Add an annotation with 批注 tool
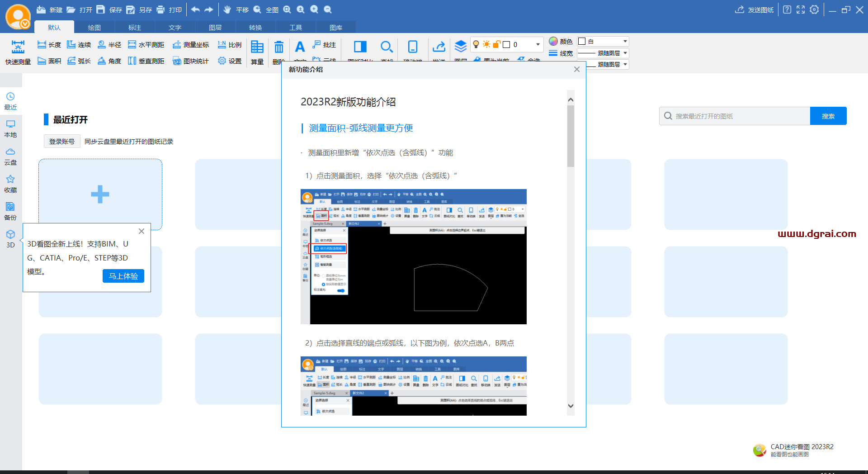The height and width of the screenshot is (474, 868). point(324,45)
